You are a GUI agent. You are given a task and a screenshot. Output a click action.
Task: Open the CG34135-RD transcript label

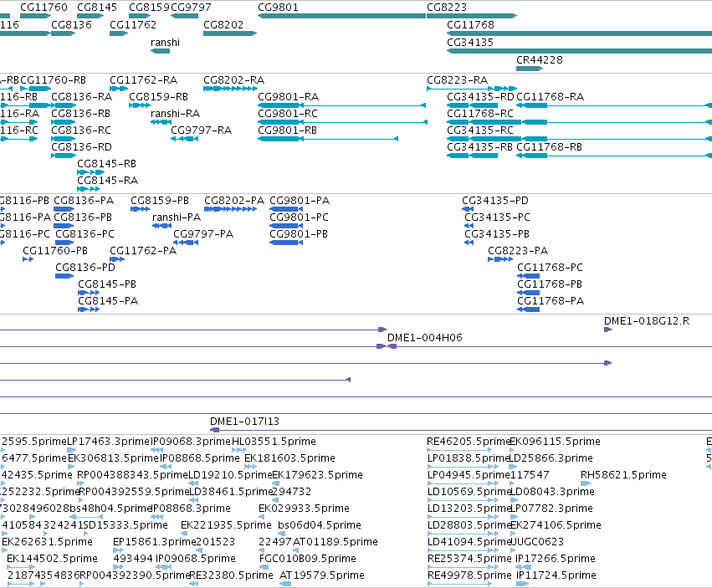tap(480, 97)
